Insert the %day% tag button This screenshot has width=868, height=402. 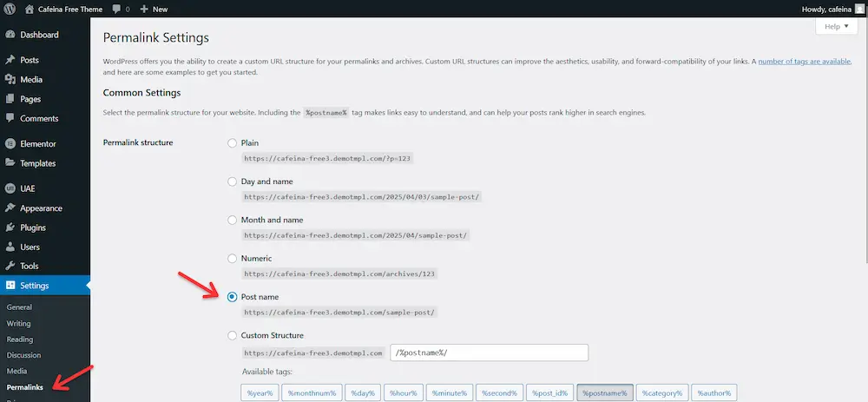point(363,393)
